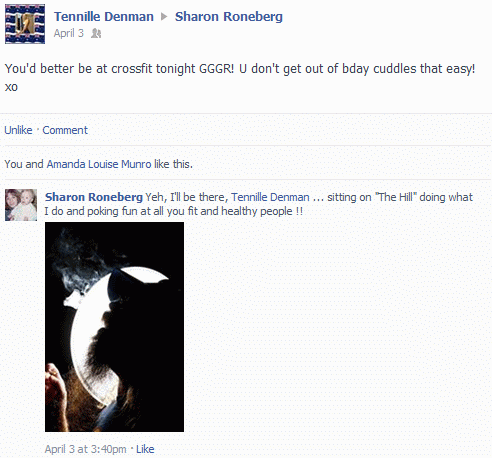Click the arrow icon between the two names
The width and height of the screenshot is (492, 458).
tap(164, 16)
